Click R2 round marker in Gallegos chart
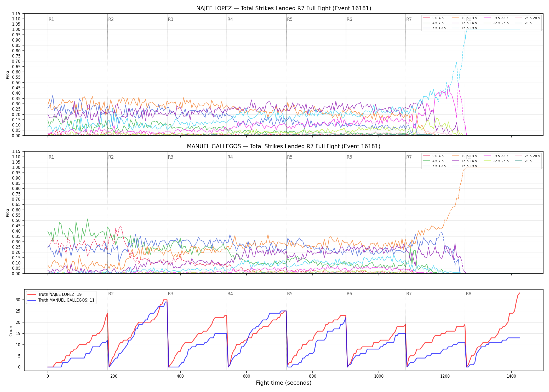 (111, 157)
